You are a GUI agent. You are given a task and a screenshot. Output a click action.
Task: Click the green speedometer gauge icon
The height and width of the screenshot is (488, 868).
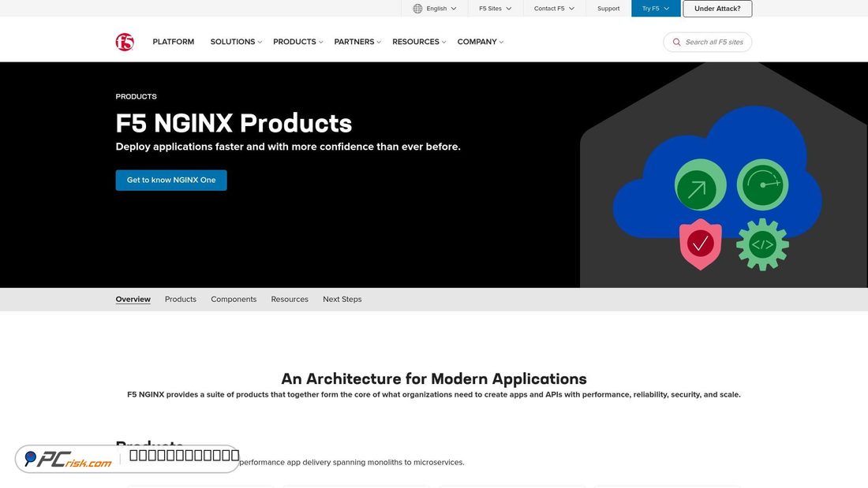762,184
